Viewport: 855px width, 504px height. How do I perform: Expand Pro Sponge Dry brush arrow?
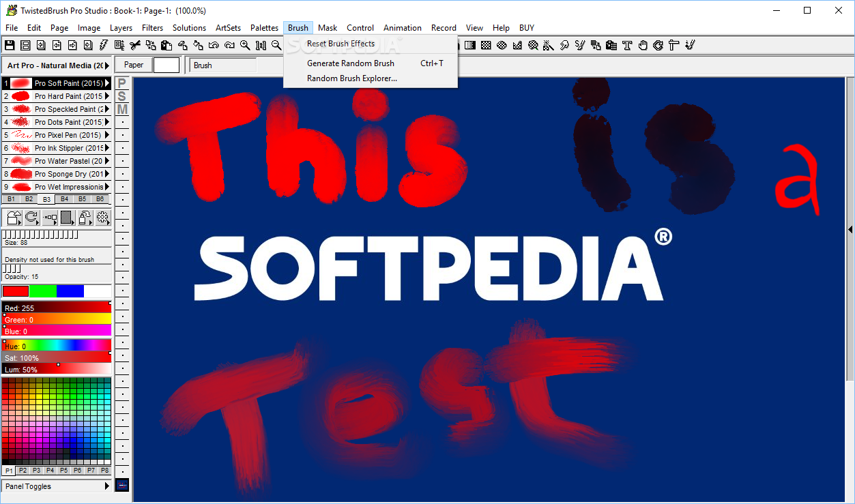pyautogui.click(x=107, y=174)
